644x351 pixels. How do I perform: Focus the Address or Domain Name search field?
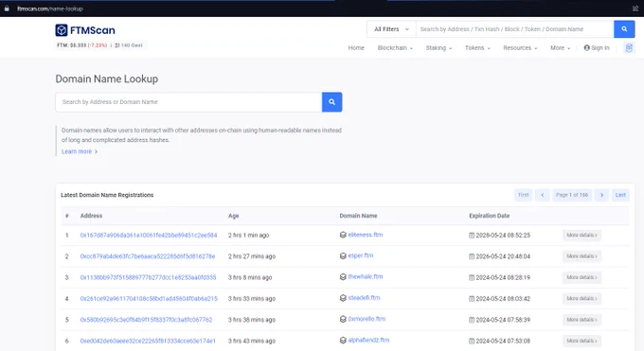[188, 102]
